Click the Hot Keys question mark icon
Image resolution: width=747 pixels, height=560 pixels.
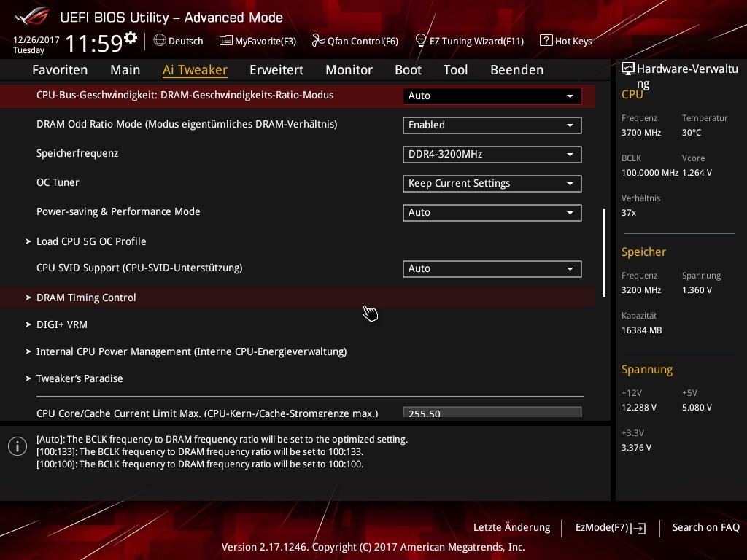coord(546,41)
